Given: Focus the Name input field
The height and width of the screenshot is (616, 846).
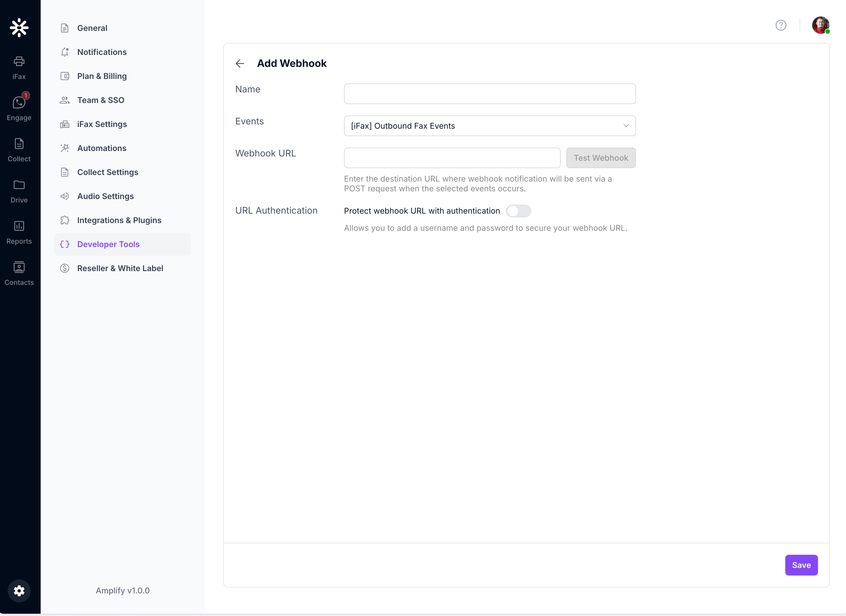Looking at the screenshot, I should (490, 94).
